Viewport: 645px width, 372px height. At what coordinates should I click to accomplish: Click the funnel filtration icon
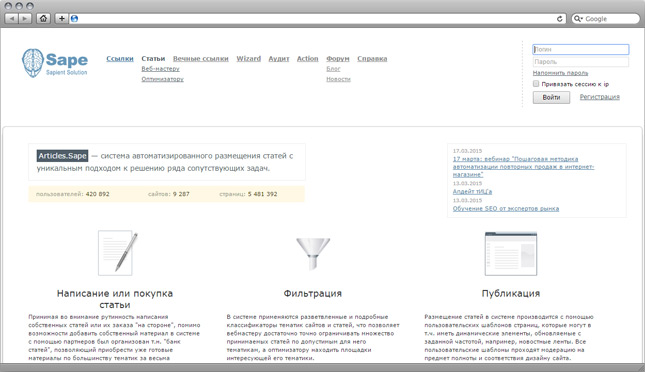pos(313,253)
